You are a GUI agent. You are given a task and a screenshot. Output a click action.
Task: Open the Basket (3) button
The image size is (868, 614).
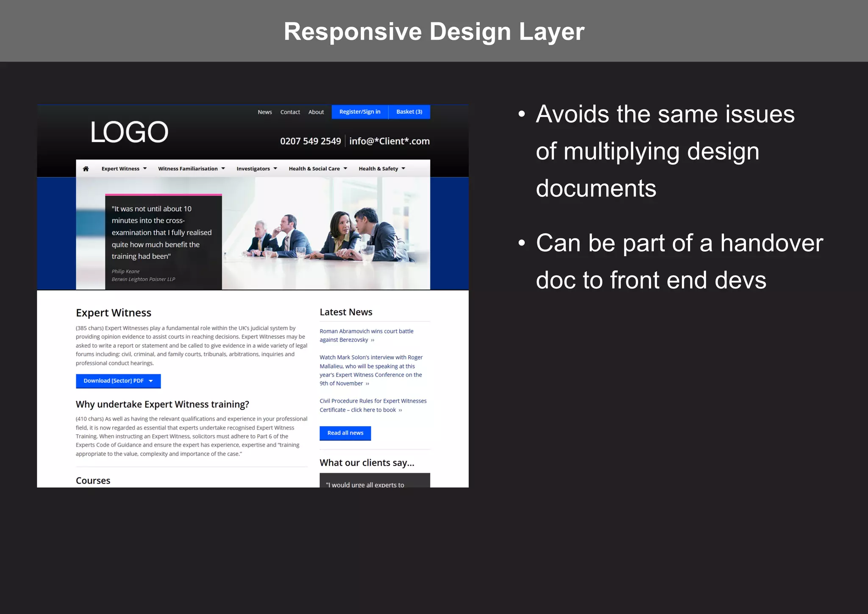(x=409, y=112)
